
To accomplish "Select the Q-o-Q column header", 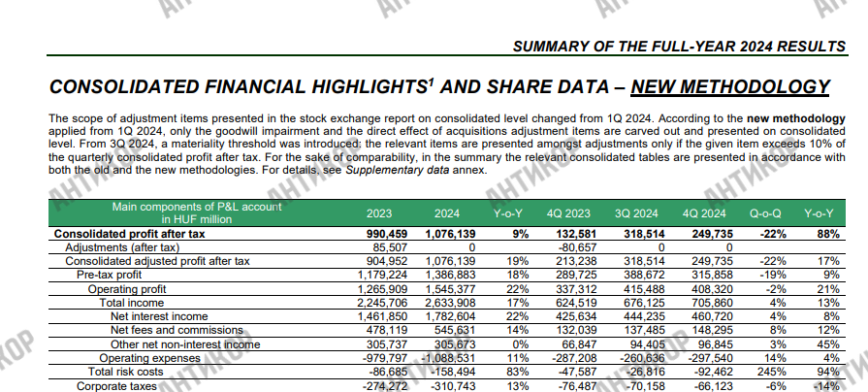I will (765, 213).
